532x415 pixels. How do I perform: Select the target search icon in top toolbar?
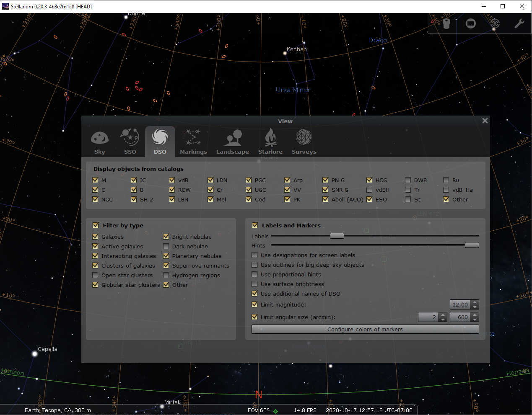pos(495,23)
